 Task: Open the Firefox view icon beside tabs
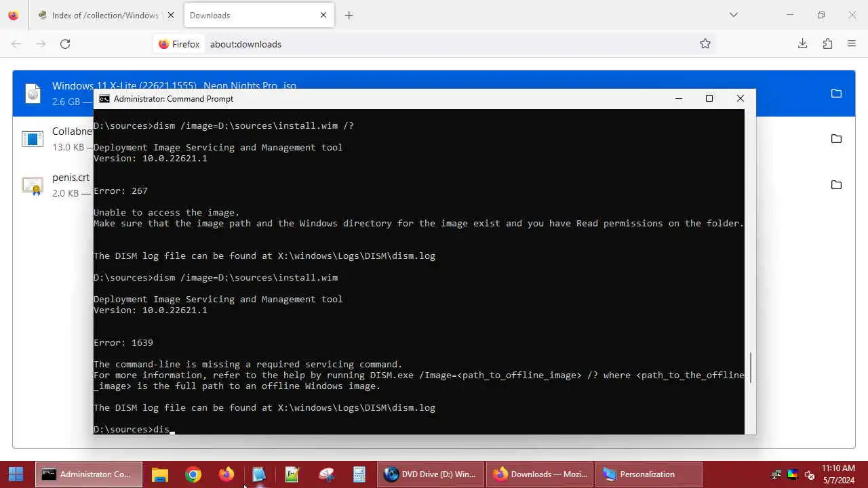[13, 15]
